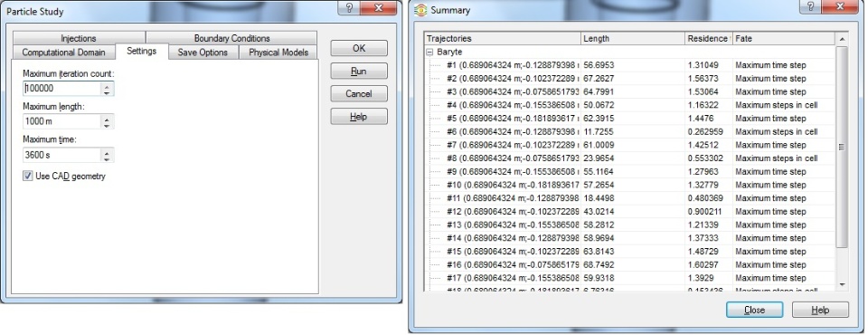Select trajectory #8 row
The height and width of the screenshot is (335, 868).
(x=629, y=158)
